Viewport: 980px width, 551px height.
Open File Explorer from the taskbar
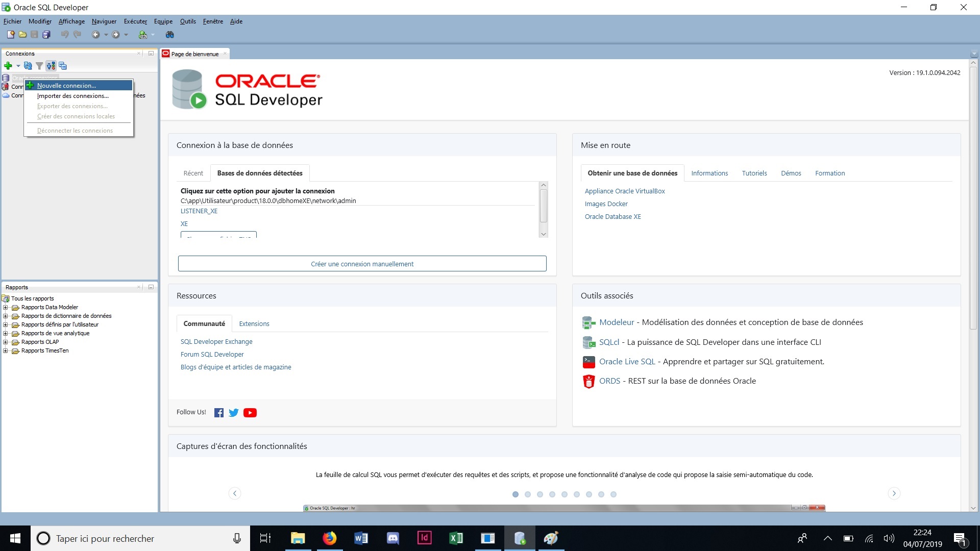[x=298, y=538]
